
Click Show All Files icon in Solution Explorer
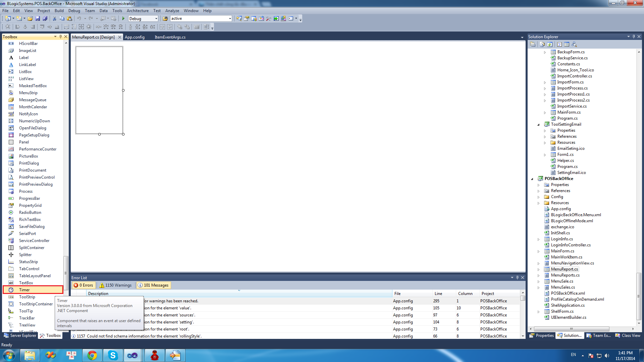click(542, 44)
